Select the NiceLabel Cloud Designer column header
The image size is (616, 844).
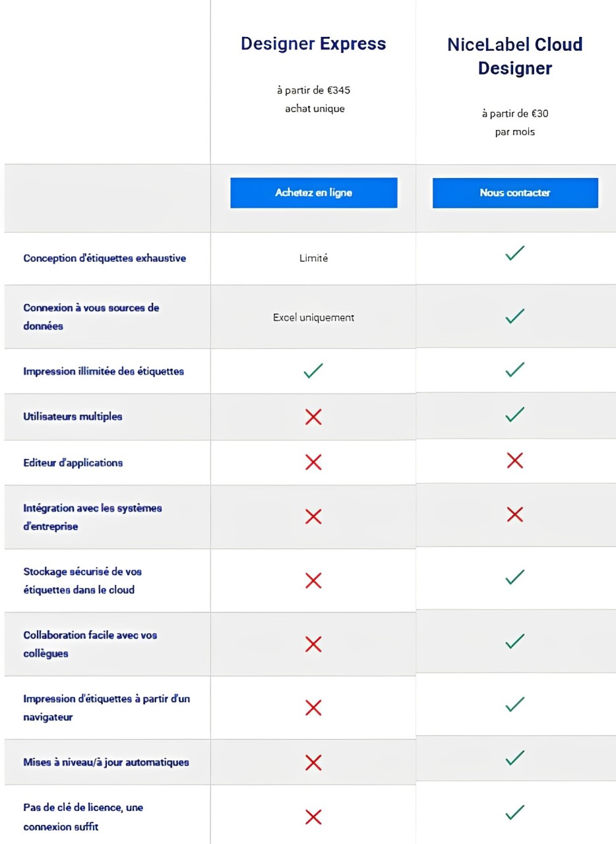515,56
